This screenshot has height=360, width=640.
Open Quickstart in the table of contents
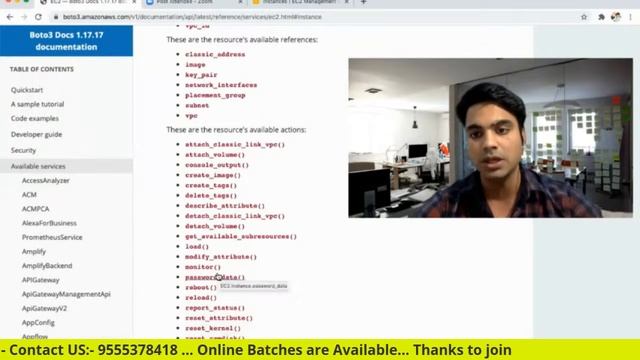point(27,90)
